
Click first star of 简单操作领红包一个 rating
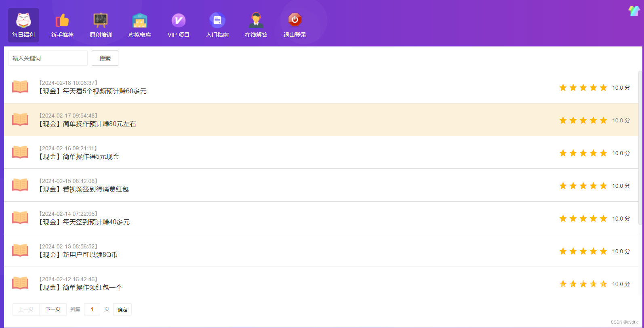coord(563,284)
